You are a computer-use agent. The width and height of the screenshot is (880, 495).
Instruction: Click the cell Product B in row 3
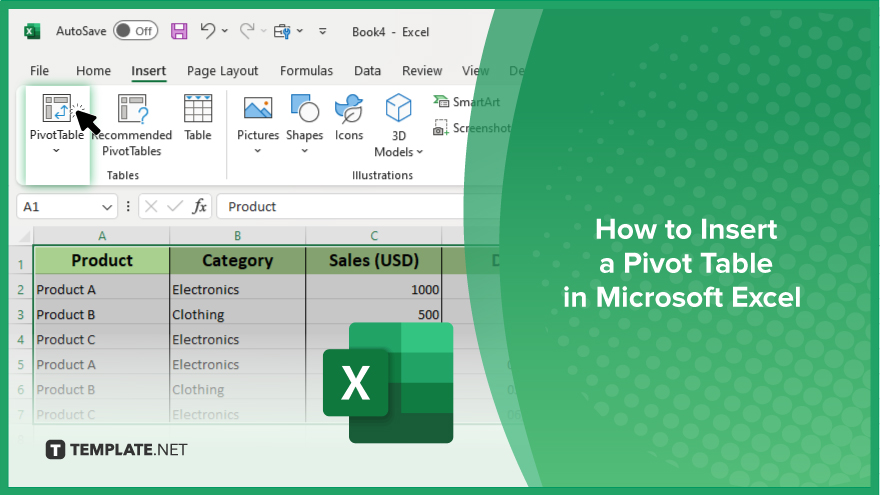[x=102, y=314]
